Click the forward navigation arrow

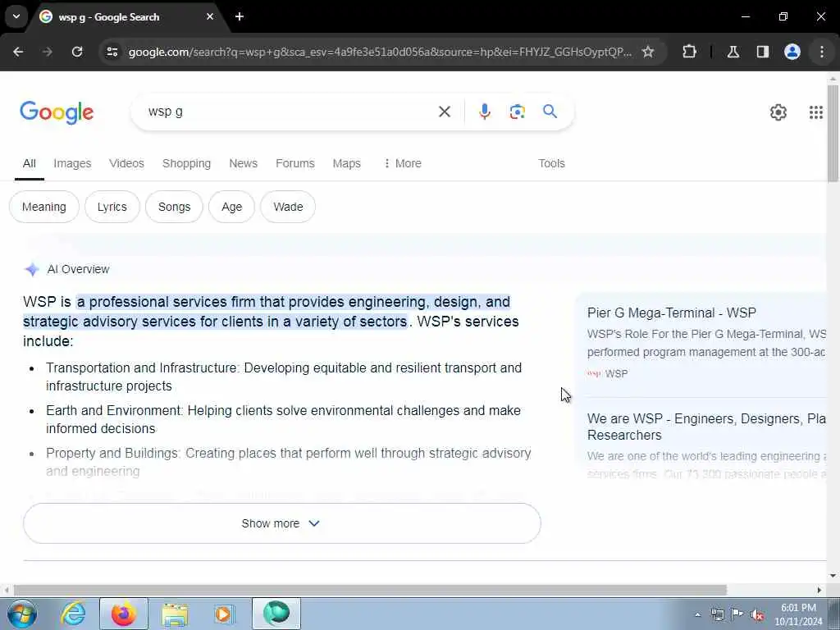pyautogui.click(x=48, y=52)
